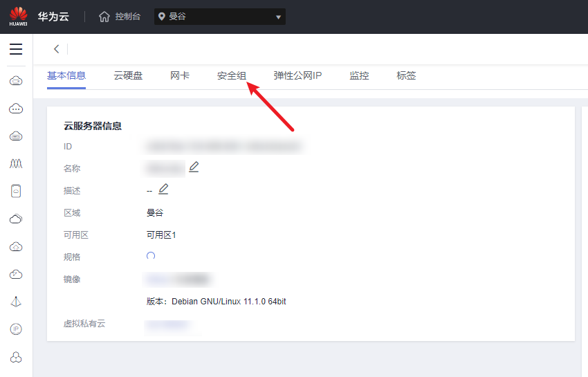Edit the server name with the pencil icon

point(194,167)
